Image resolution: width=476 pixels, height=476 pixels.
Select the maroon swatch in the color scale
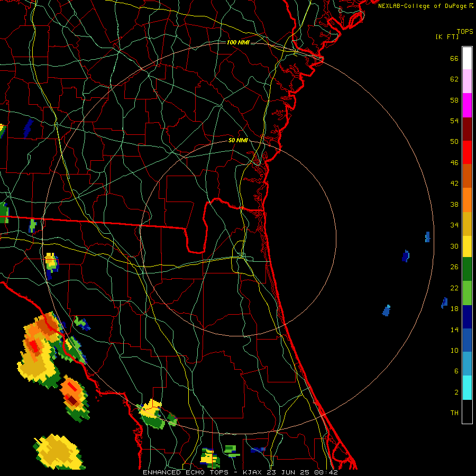467,129
